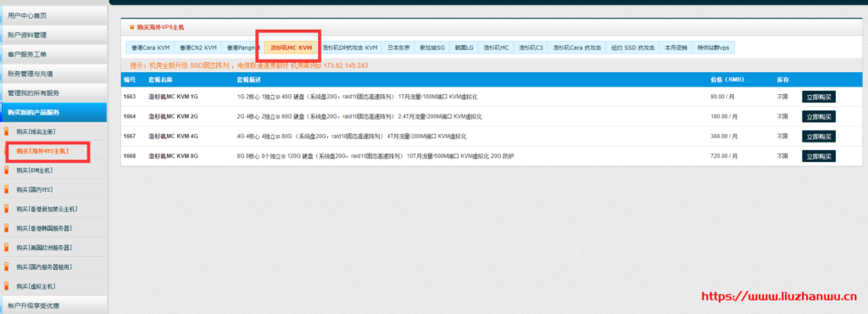
Task: Switch to the 特供站群vps tab
Action: click(x=713, y=48)
